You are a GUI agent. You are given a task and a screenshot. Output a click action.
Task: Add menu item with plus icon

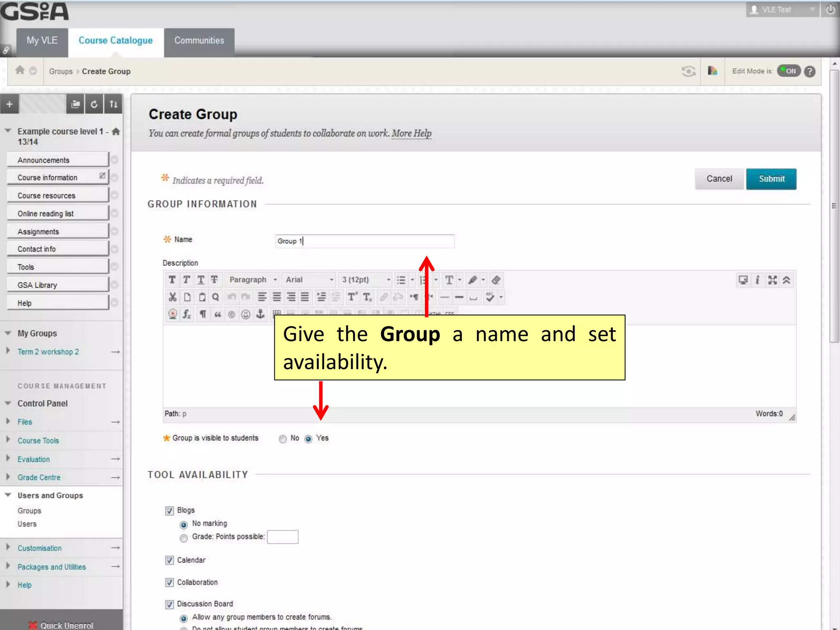coord(9,104)
